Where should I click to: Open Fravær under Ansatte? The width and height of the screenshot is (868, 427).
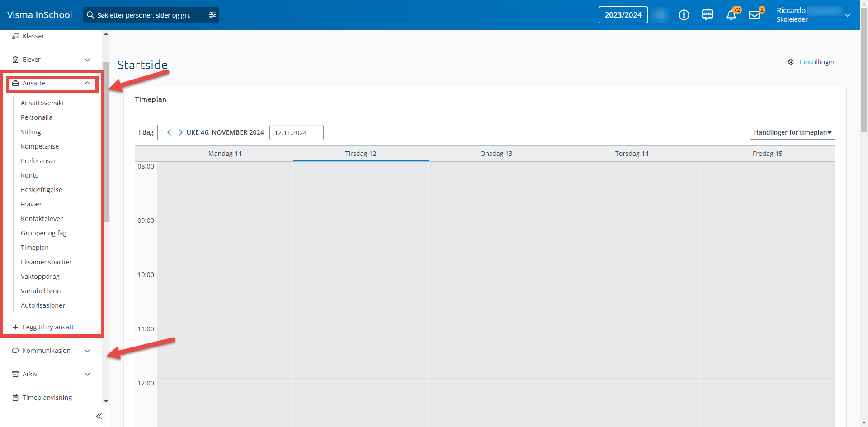click(x=31, y=204)
